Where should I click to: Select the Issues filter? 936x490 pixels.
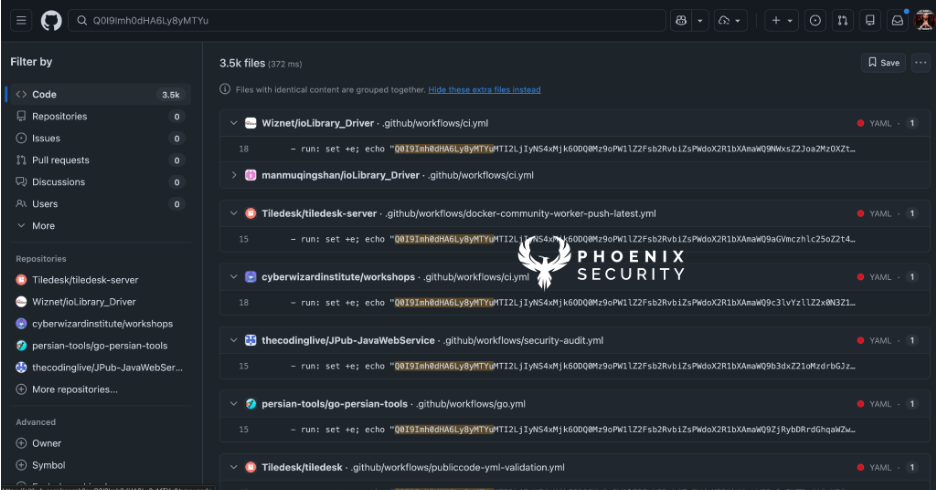point(100,138)
